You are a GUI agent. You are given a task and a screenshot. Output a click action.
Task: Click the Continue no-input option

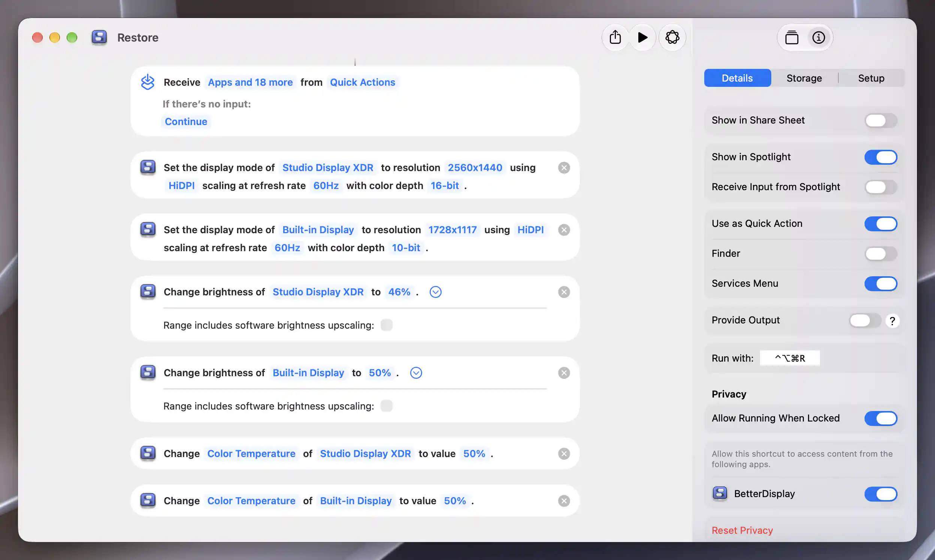click(186, 122)
